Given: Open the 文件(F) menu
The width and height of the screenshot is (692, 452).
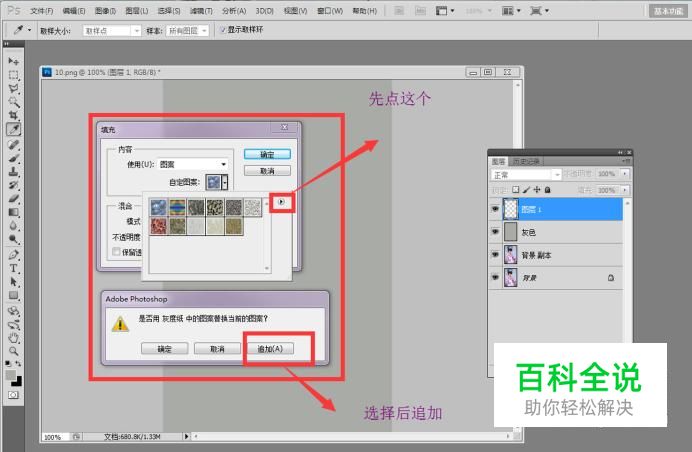Looking at the screenshot, I should tap(41, 11).
